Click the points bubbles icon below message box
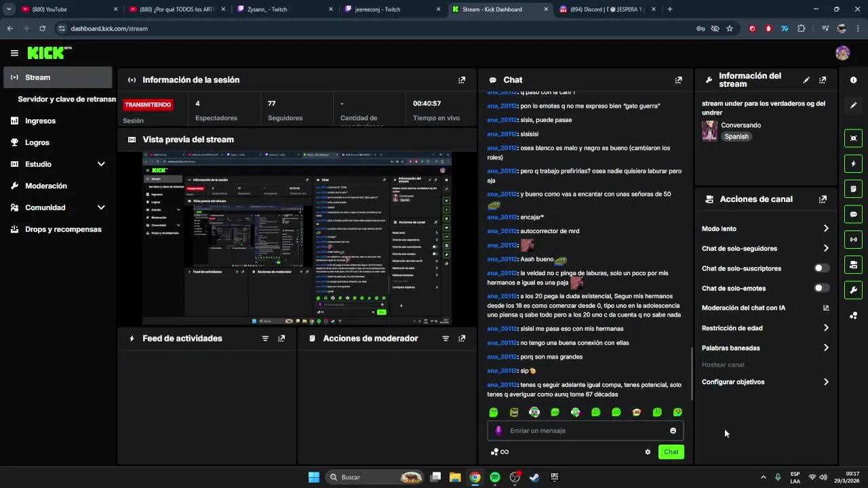This screenshot has height=488, width=868. point(494,452)
